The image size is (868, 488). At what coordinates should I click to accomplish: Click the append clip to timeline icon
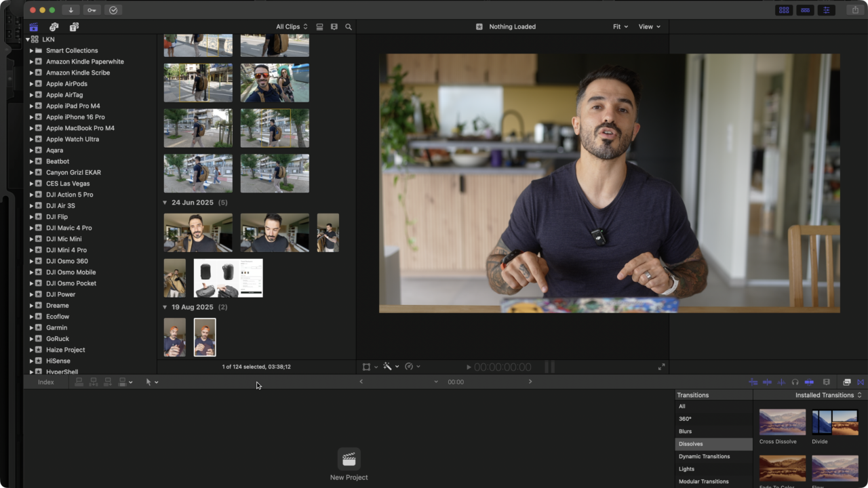point(108,382)
